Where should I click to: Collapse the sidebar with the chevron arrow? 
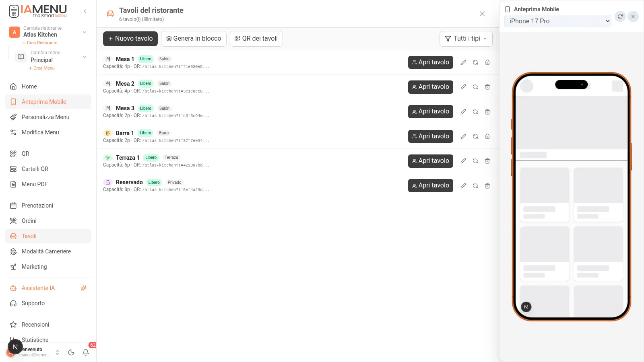pos(85,11)
